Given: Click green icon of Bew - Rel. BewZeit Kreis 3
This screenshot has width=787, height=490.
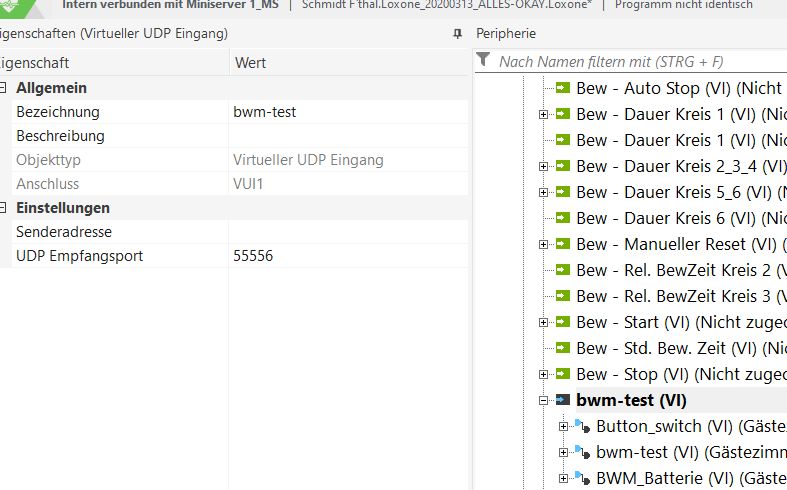Looking at the screenshot, I should click(x=563, y=296).
